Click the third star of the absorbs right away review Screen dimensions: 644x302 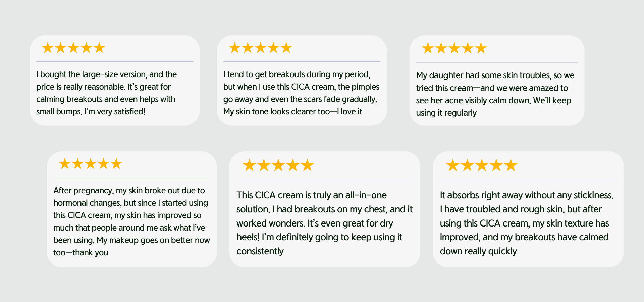click(482, 165)
